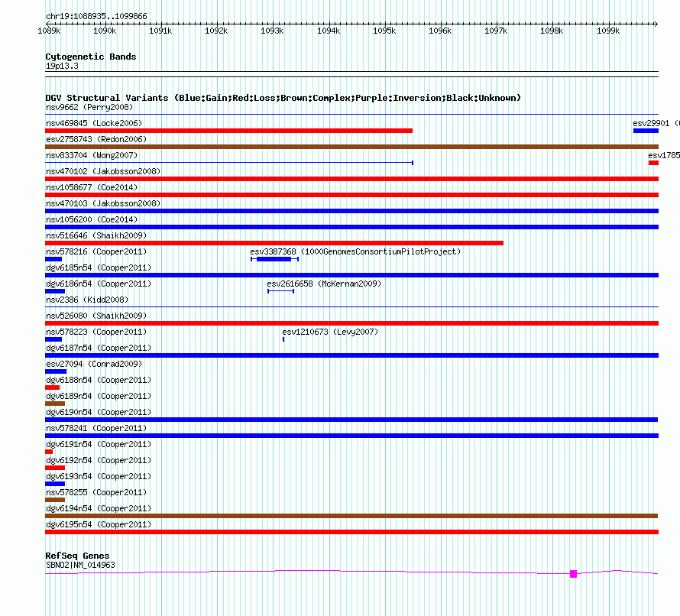The image size is (680, 616).
Task: Click the nsv578255 short brown bar
Action: 55,500
